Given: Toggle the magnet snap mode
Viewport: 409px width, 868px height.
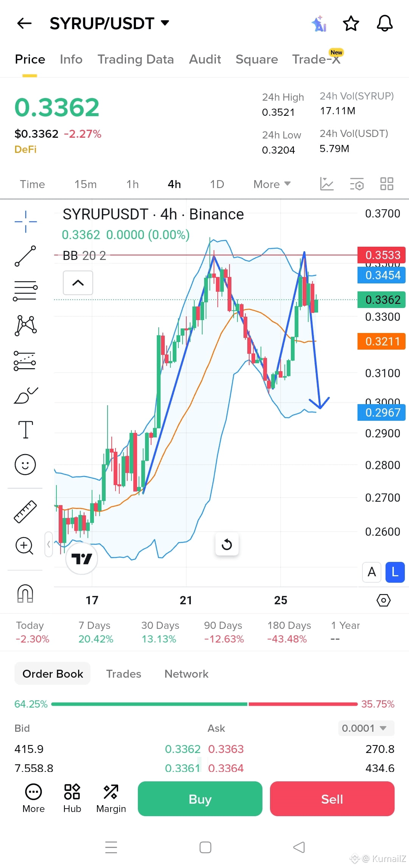Looking at the screenshot, I should 25,593.
